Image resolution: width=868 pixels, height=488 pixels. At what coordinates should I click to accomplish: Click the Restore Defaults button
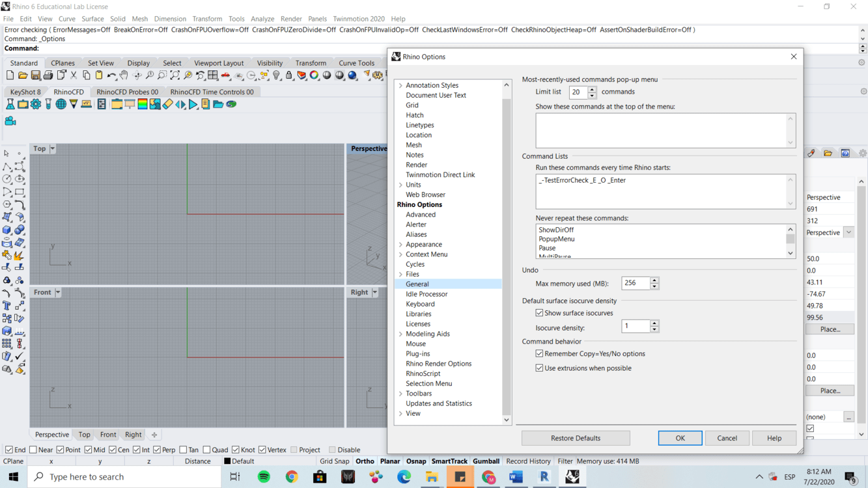tap(575, 438)
